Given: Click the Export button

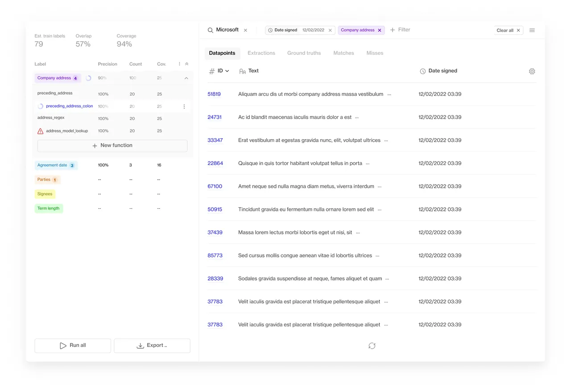Looking at the screenshot, I should [152, 346].
